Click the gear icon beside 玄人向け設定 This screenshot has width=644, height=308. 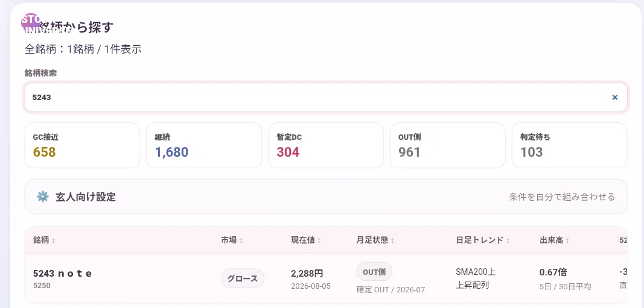[43, 197]
